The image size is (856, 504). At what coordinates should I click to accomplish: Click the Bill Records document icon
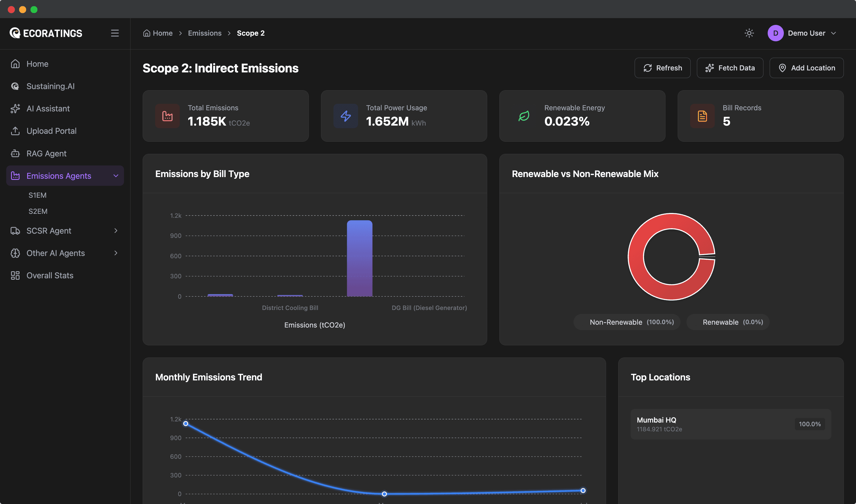(702, 116)
